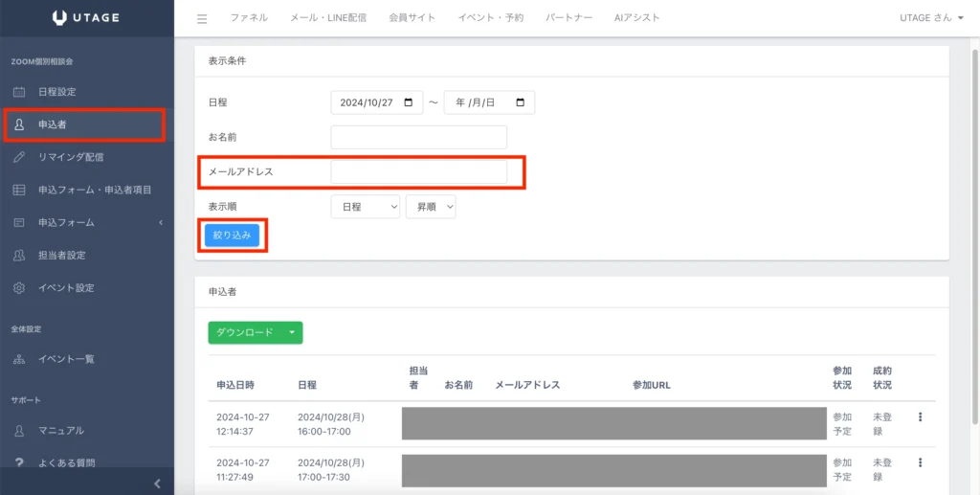This screenshot has width=980, height=495.
Task: Click the 2024/10/28(月) 17:00-17:30 cell
Action: [331, 469]
